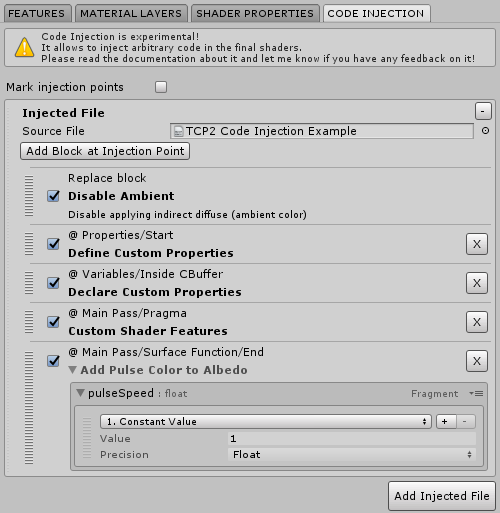Click the minus button to remove Injected File
Viewport: 500px width, 513px height.
(x=483, y=111)
